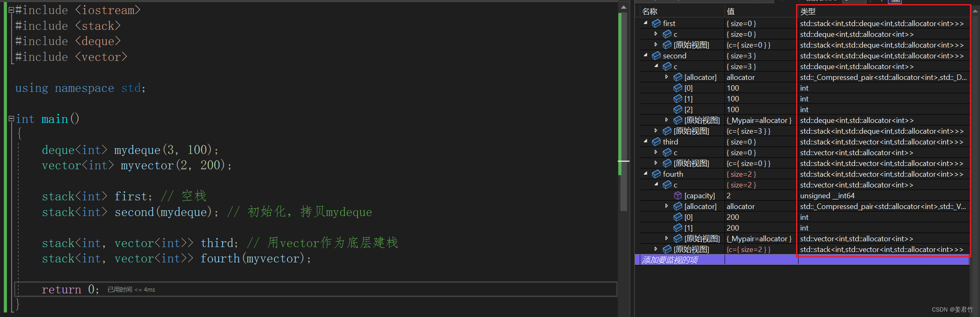
Task: Click the 类型 column header
Action: point(883,12)
